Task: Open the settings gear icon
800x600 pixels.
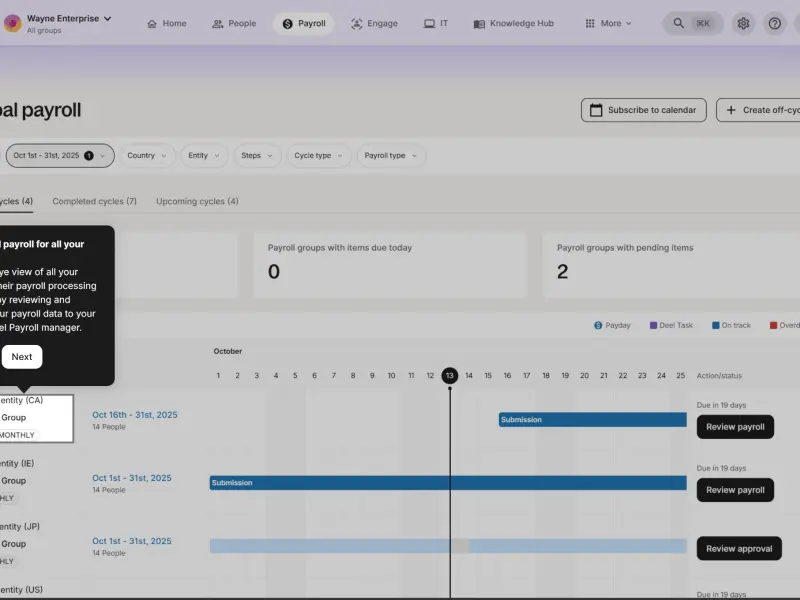Action: [x=743, y=23]
